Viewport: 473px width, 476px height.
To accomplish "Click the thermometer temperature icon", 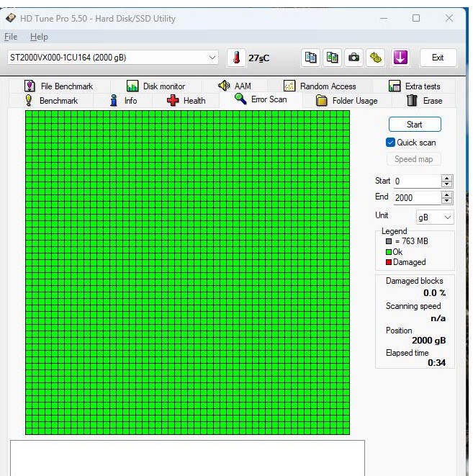I will [236, 58].
